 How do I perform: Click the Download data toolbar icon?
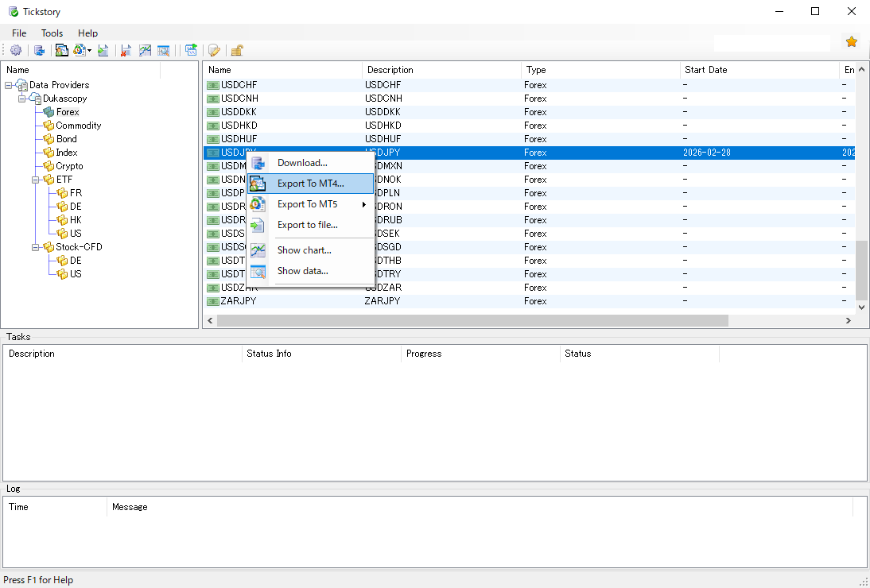click(x=40, y=50)
